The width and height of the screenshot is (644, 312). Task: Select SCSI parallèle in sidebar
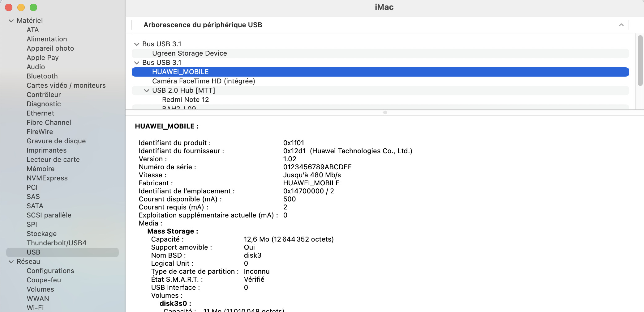pos(49,215)
